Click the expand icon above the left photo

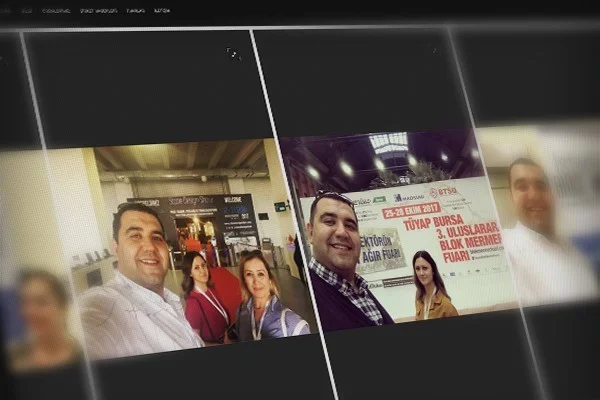(233, 52)
